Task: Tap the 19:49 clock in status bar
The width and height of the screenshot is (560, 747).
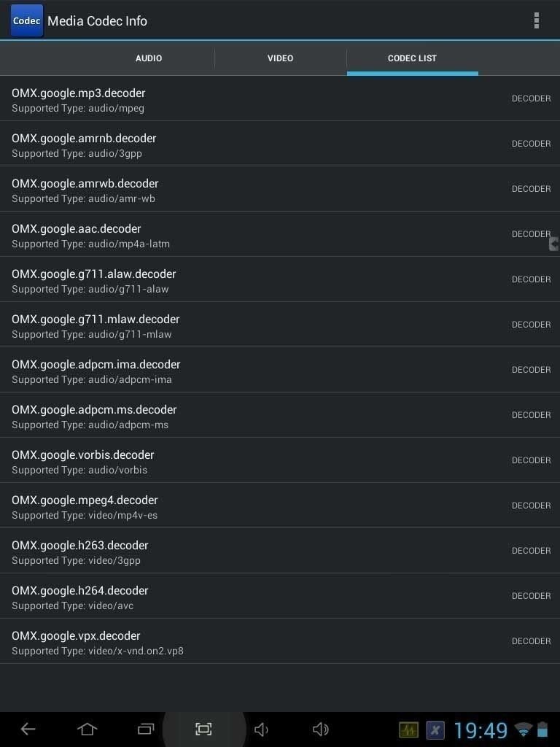Action: 481,729
